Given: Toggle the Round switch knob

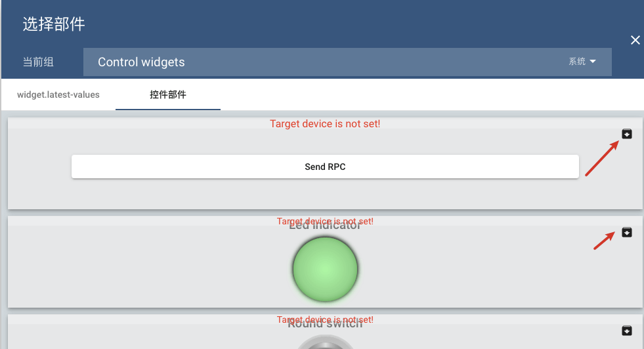Looking at the screenshot, I should 325,343.
